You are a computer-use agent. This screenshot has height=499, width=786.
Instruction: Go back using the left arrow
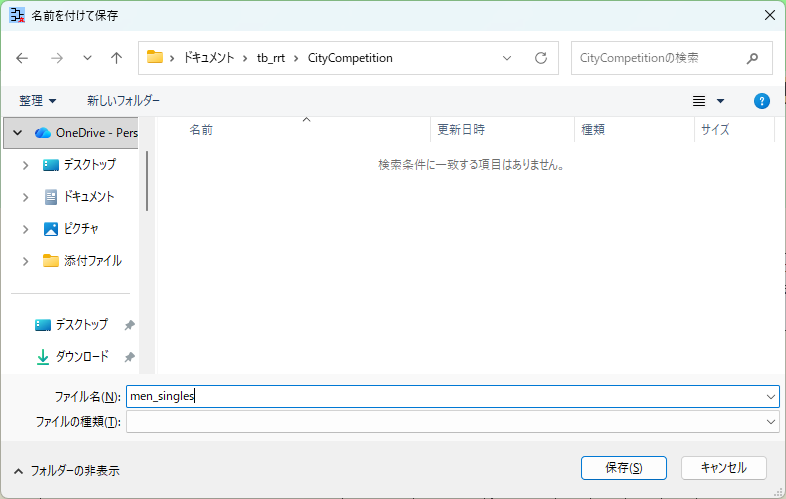[22, 58]
